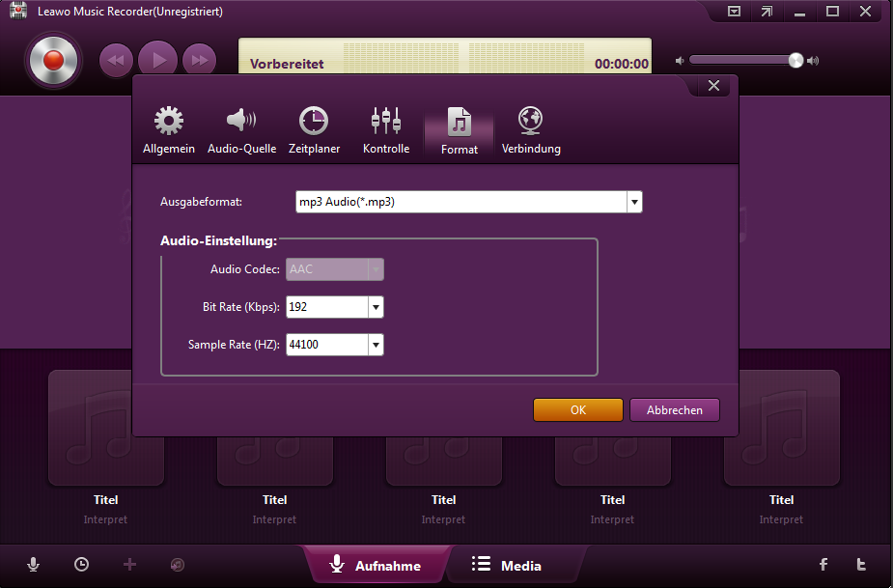893x588 pixels.
Task: Click the Leawo Music Recorder app icon
Action: [18, 11]
